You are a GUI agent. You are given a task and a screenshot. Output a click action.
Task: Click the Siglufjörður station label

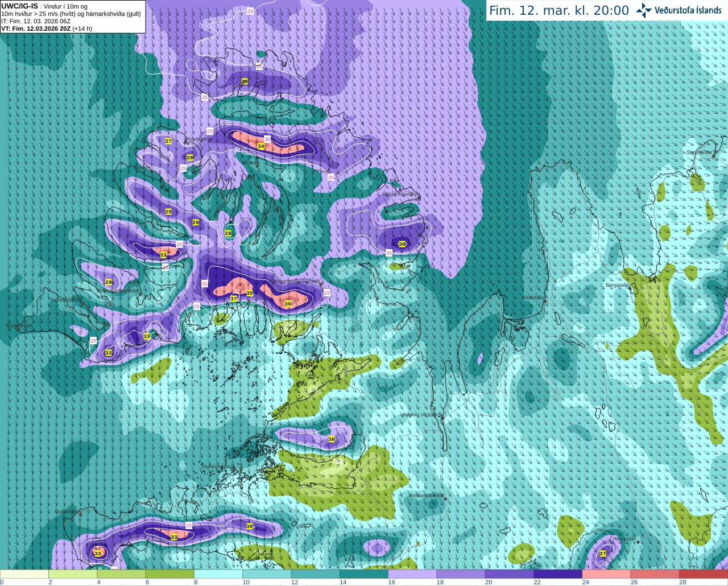pos(700,152)
